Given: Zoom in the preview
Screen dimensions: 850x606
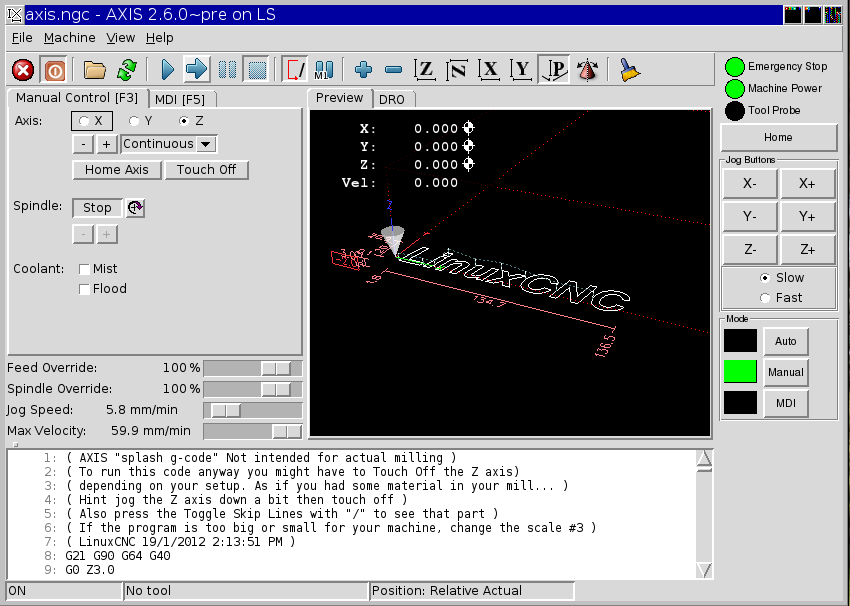Looking at the screenshot, I should point(363,70).
